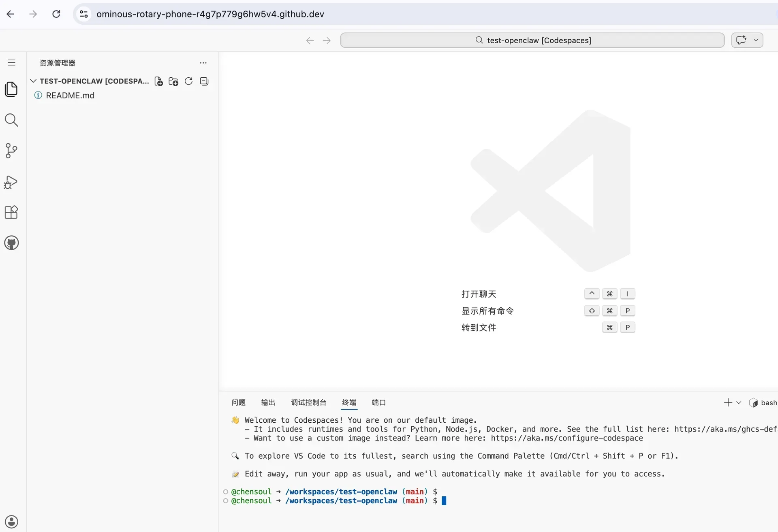This screenshot has width=778, height=532.
Task: Create a new folder in the Explorer
Action: tap(173, 81)
